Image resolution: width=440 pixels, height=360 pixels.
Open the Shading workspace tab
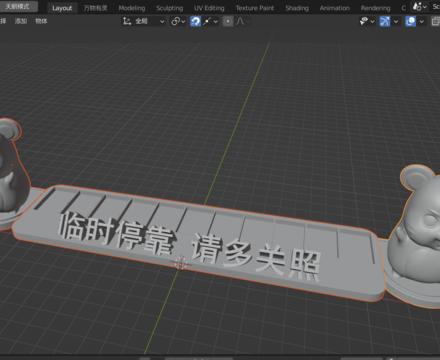click(297, 8)
